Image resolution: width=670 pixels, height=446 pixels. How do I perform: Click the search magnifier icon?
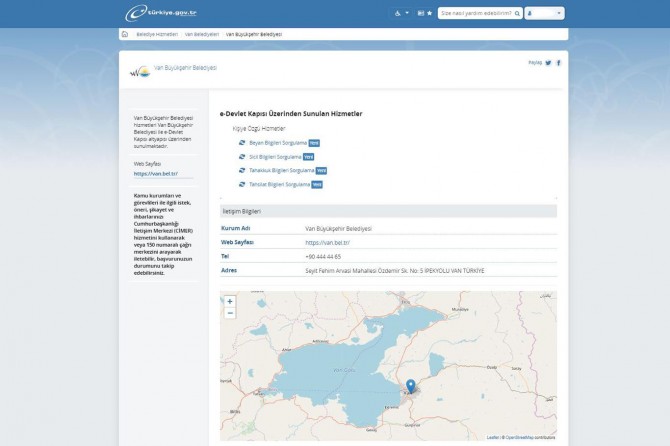[x=519, y=14]
